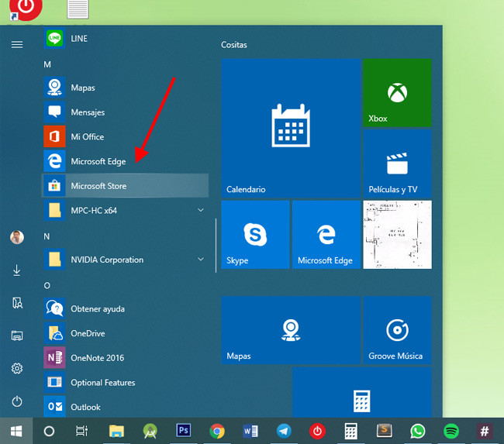
Task: Click the letter M section header
Action: click(x=47, y=64)
